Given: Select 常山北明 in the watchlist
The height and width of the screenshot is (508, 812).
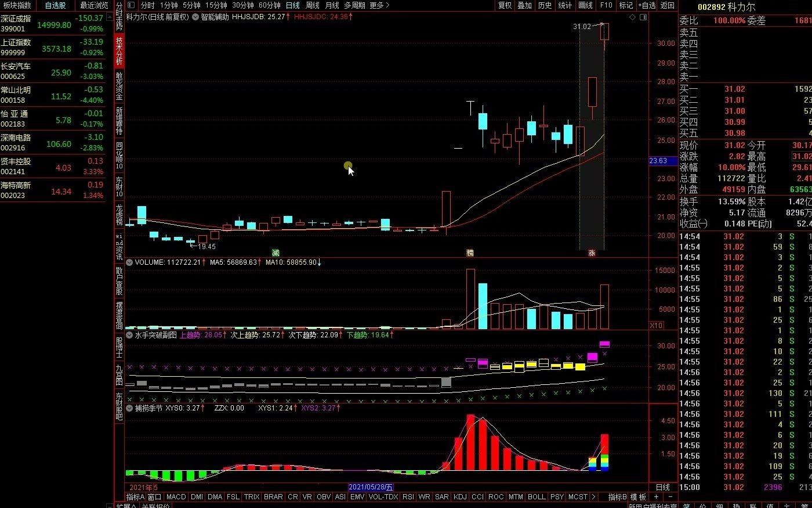Looking at the screenshot, I should (x=53, y=95).
